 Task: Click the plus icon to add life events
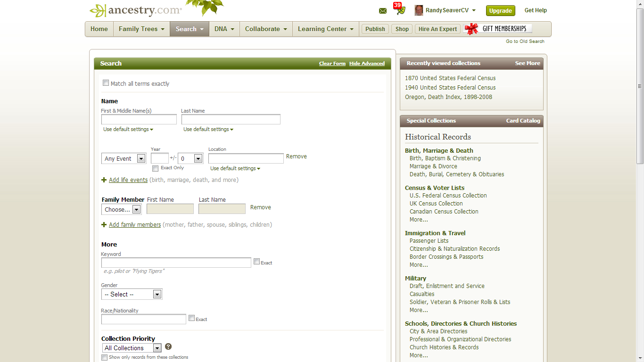104,180
